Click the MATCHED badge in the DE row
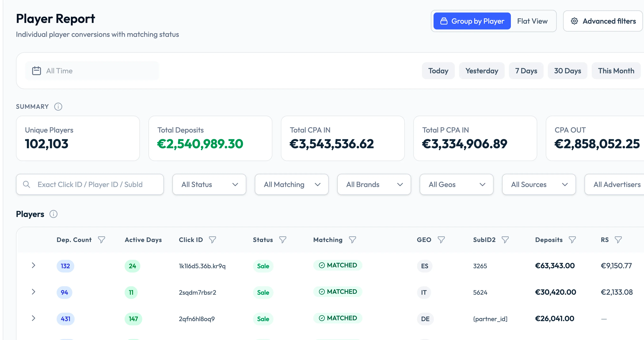Viewport: 644px width, 340px height. tap(338, 318)
